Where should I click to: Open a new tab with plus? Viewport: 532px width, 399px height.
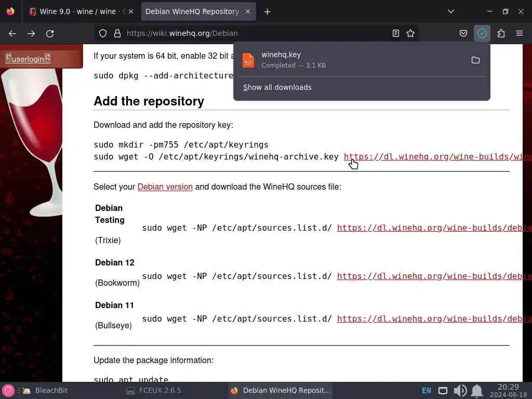point(267,12)
